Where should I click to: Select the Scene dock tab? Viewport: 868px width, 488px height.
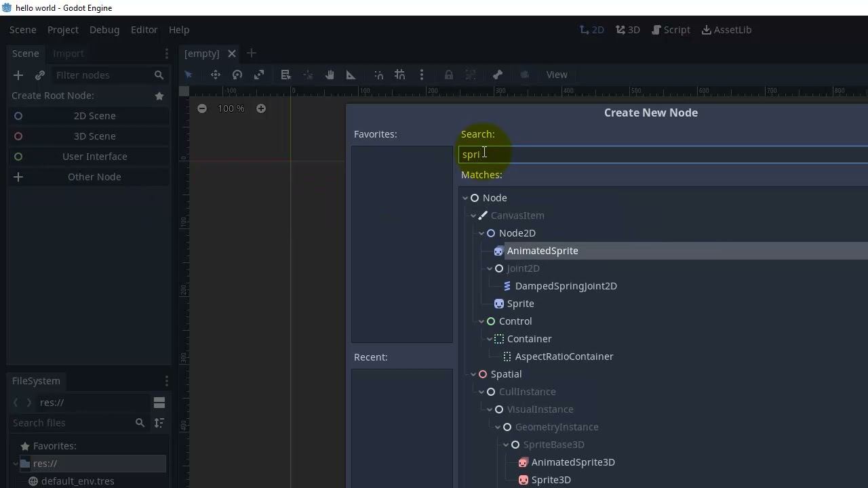(26, 54)
